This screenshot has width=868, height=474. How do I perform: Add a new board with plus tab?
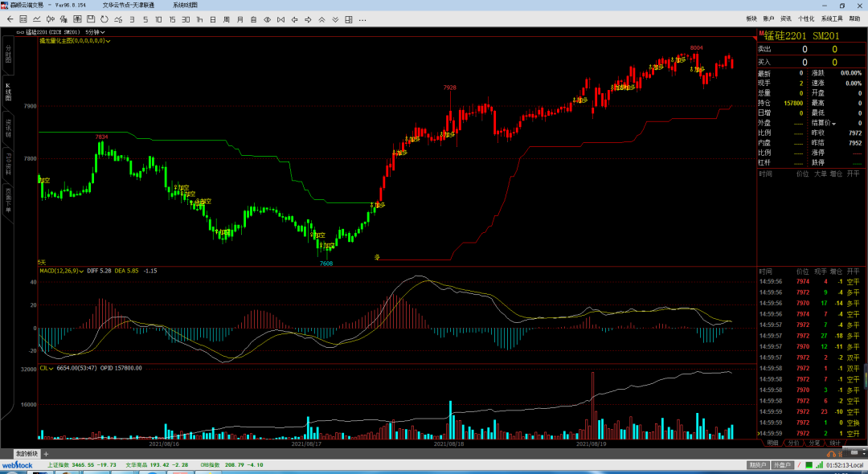tap(46, 454)
